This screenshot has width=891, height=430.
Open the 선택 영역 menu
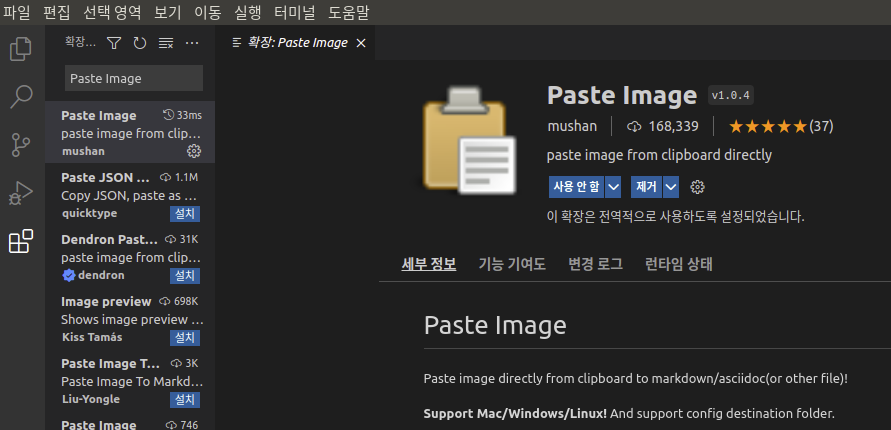click(x=113, y=12)
